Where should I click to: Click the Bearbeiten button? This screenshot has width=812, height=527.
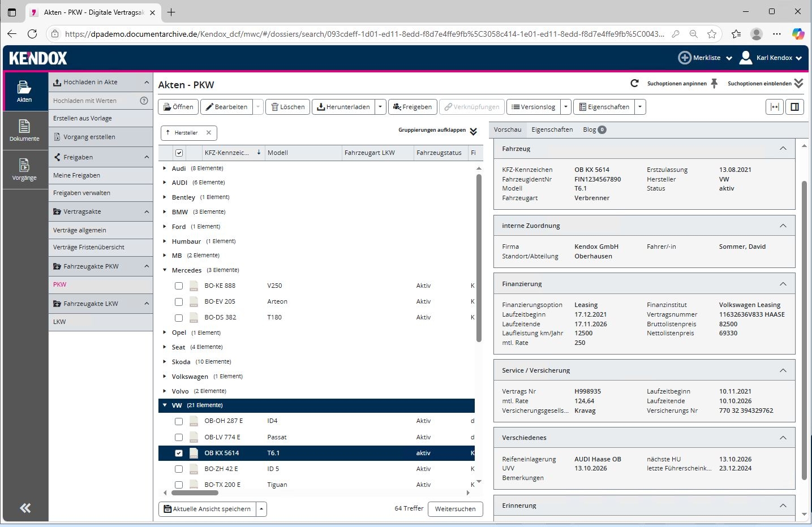pyautogui.click(x=226, y=107)
